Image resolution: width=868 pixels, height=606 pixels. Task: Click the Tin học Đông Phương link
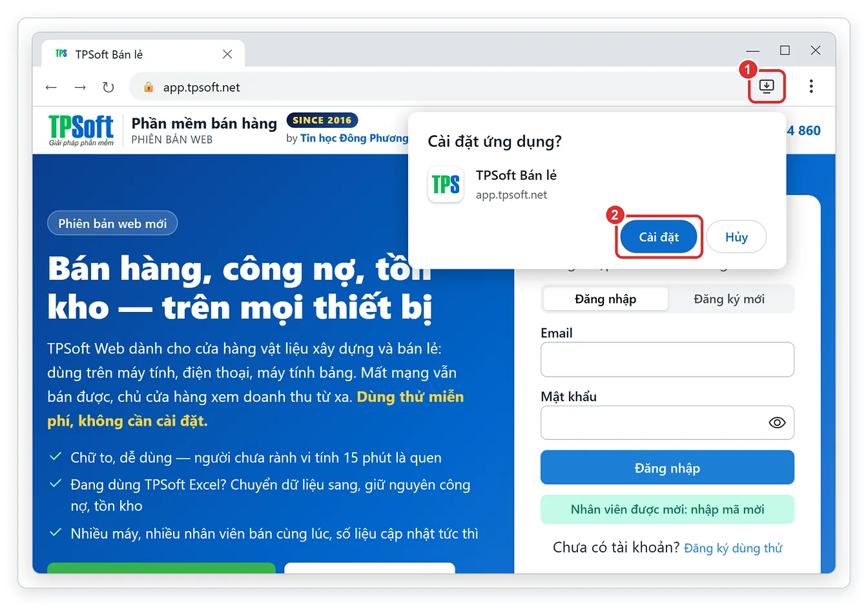tap(355, 138)
